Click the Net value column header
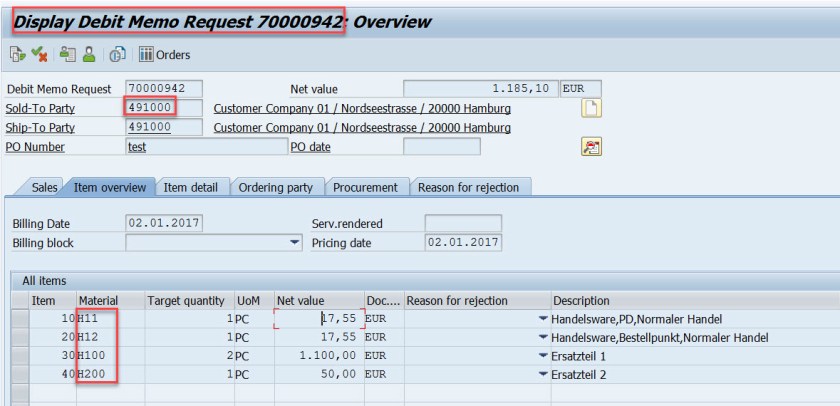Image resolution: width=840 pixels, height=406 pixels. [319, 300]
